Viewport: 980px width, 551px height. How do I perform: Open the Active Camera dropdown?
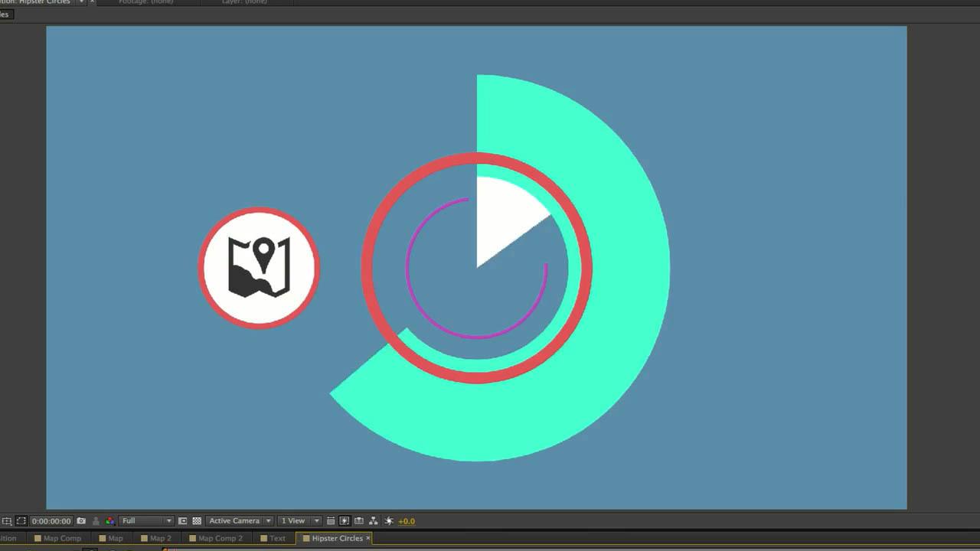[240, 520]
